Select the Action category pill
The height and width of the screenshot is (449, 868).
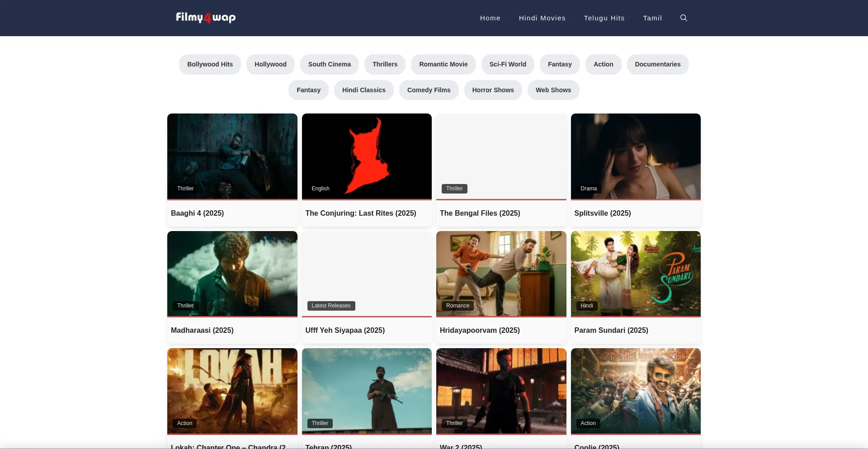(x=604, y=64)
